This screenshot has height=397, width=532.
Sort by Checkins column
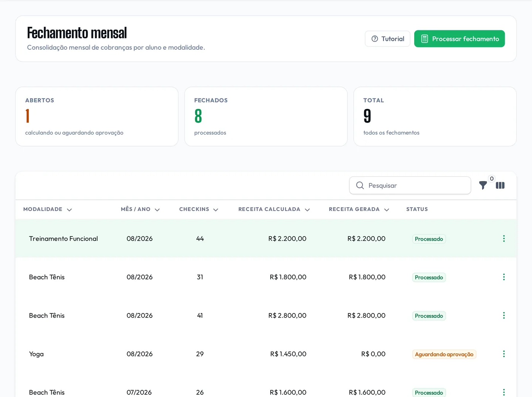[199, 209]
